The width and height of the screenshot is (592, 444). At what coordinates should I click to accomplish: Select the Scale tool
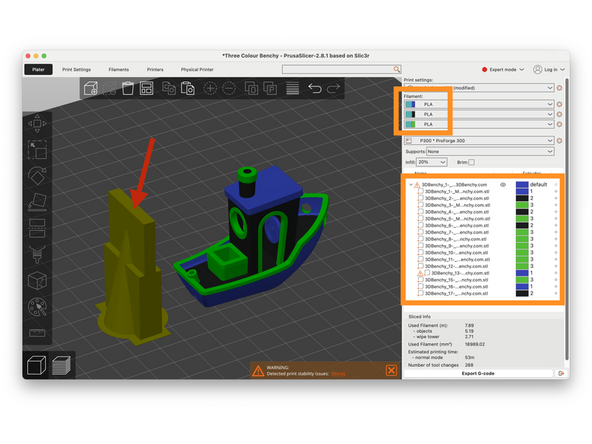[x=37, y=150]
